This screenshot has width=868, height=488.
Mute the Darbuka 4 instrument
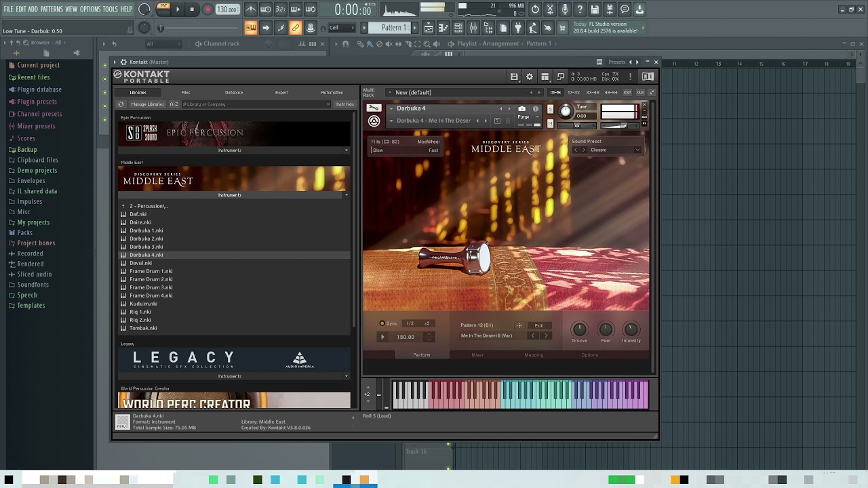pyautogui.click(x=550, y=123)
